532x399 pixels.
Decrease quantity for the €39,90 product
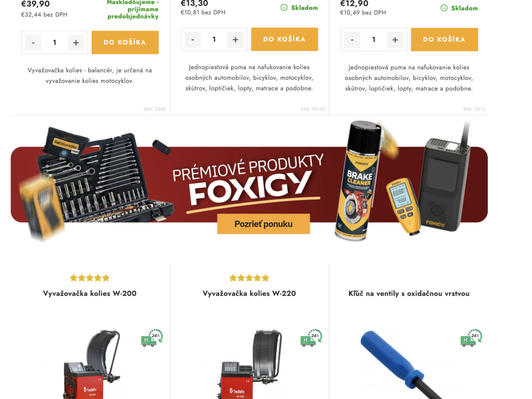point(33,43)
